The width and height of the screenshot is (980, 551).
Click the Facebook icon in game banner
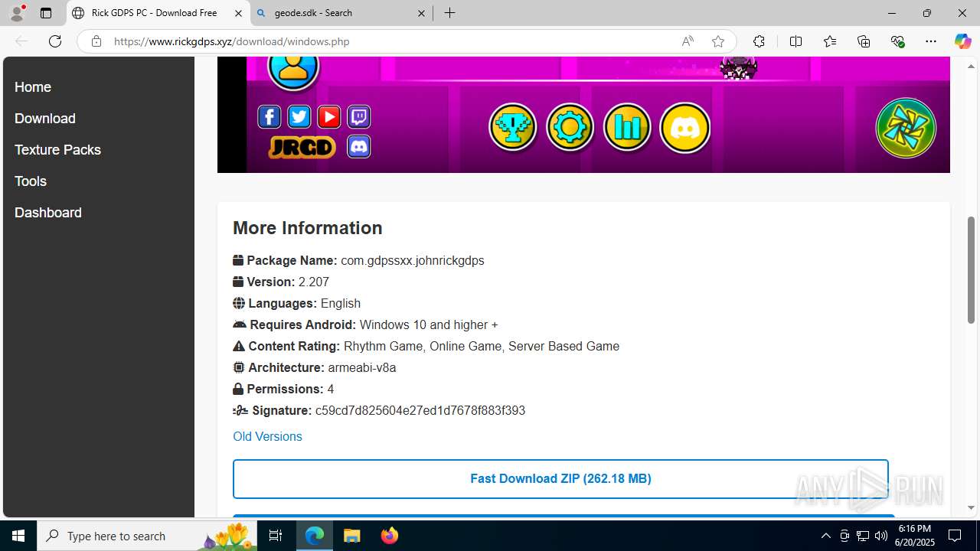[x=269, y=116]
